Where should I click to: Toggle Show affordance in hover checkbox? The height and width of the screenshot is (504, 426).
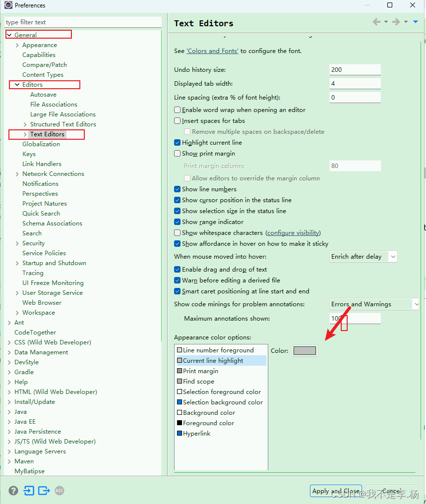pyautogui.click(x=177, y=244)
